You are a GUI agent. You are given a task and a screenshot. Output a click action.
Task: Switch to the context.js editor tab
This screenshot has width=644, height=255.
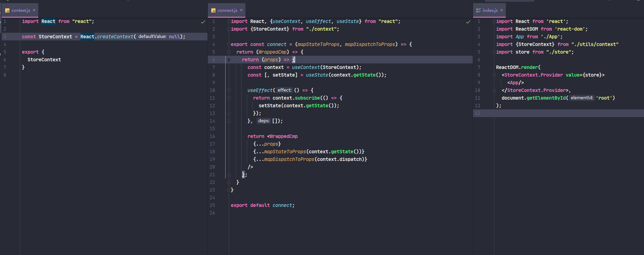tap(21, 10)
